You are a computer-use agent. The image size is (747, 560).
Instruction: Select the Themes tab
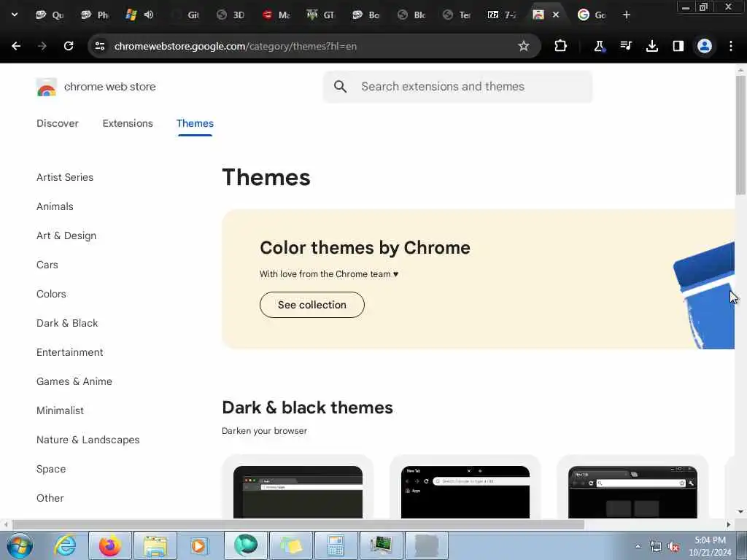coord(195,123)
